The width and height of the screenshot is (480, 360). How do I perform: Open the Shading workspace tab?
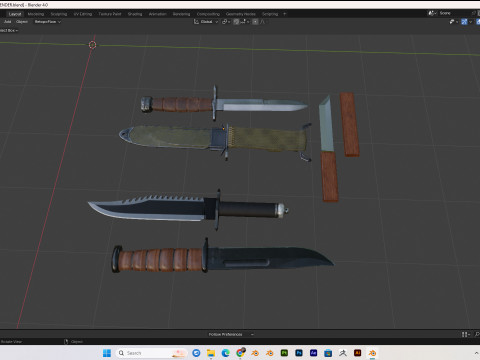(135, 14)
